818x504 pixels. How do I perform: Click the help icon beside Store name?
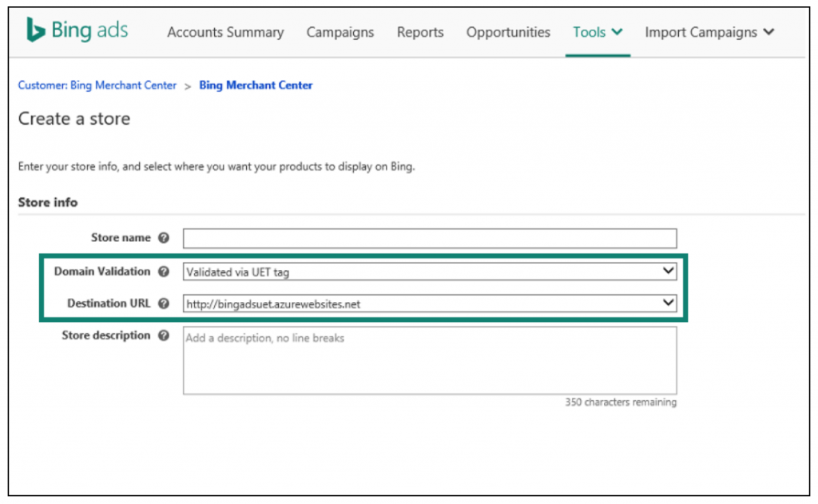click(x=164, y=238)
